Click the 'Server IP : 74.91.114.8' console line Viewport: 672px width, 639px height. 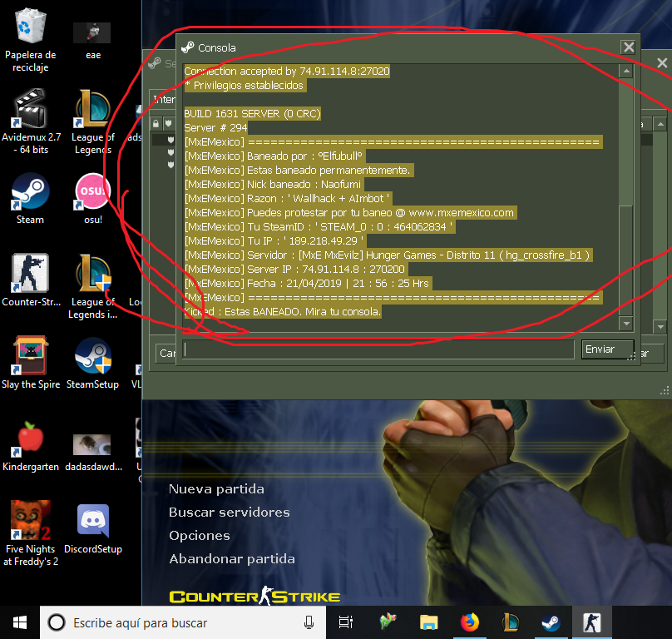coord(296,270)
